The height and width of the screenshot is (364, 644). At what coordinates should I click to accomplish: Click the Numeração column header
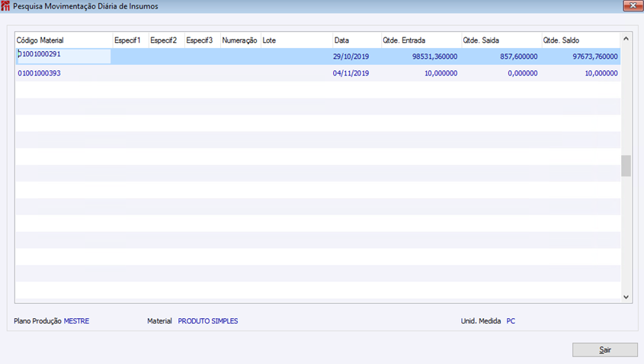click(x=241, y=40)
